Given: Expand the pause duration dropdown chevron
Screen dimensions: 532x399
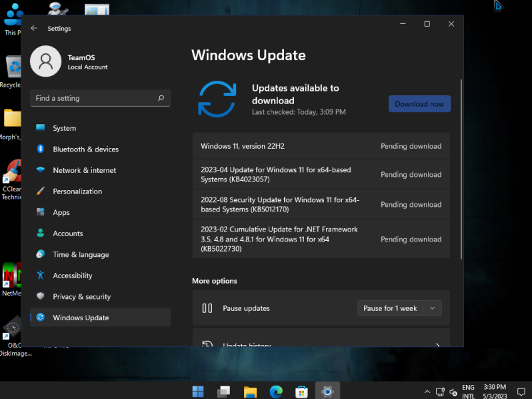Looking at the screenshot, I should [x=432, y=308].
